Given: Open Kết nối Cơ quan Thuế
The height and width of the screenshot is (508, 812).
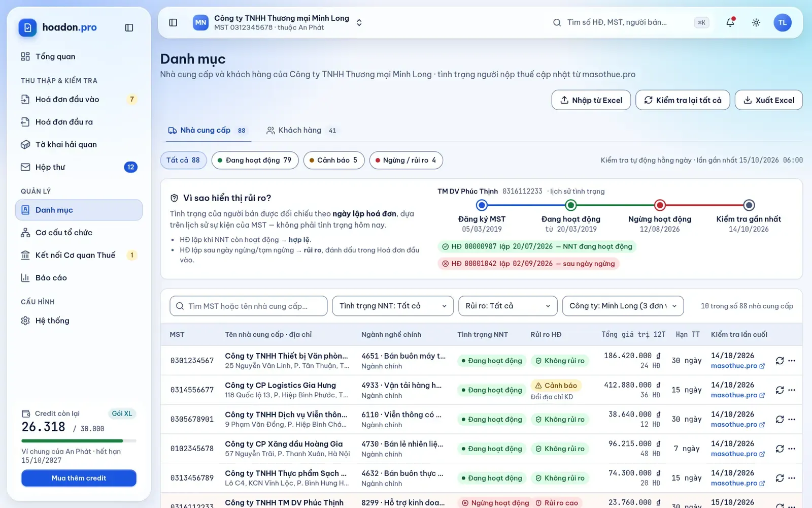Looking at the screenshot, I should click(x=79, y=255).
